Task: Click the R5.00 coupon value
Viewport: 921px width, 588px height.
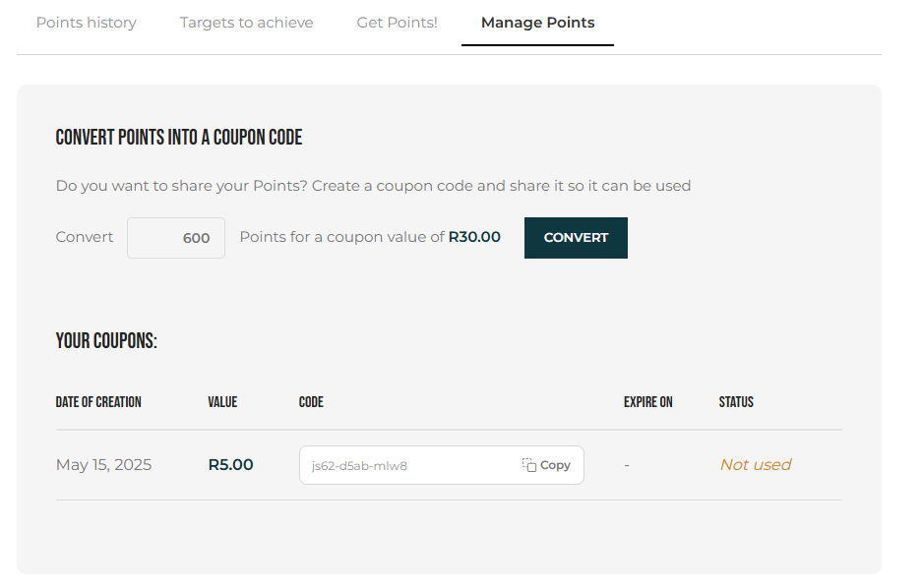Action: [x=231, y=465]
